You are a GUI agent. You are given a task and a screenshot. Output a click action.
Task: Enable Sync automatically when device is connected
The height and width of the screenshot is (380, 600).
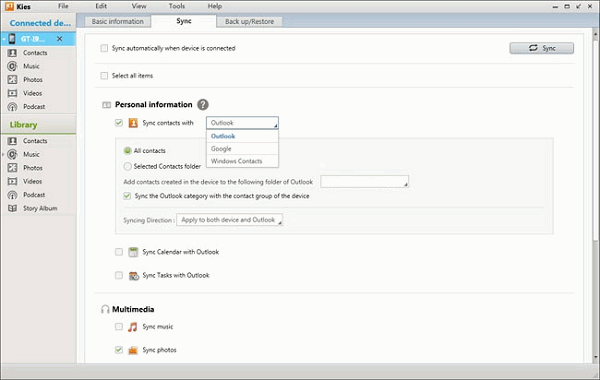(104, 48)
